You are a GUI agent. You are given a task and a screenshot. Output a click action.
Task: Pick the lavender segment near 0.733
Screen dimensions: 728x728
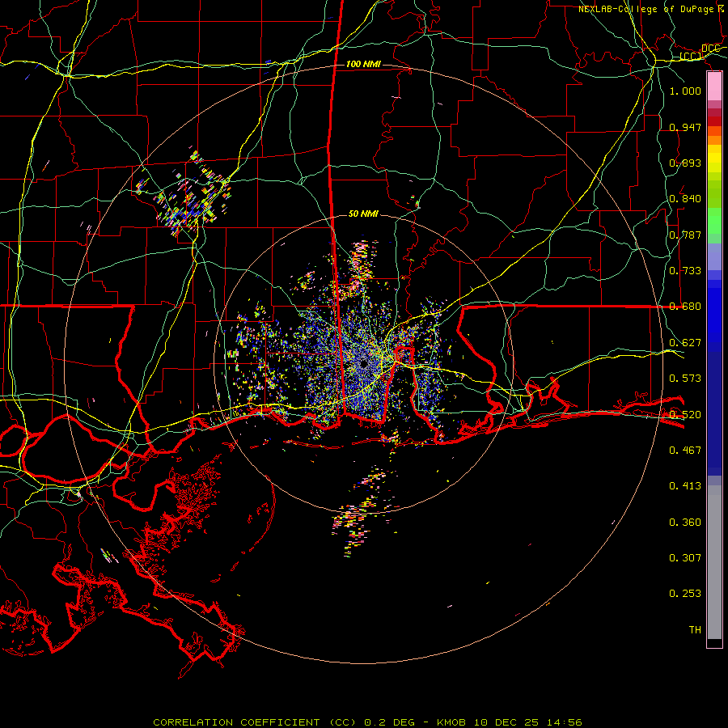tap(714, 256)
